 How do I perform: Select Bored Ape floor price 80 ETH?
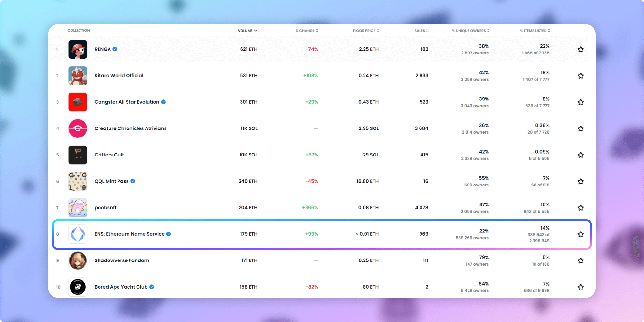point(371,287)
